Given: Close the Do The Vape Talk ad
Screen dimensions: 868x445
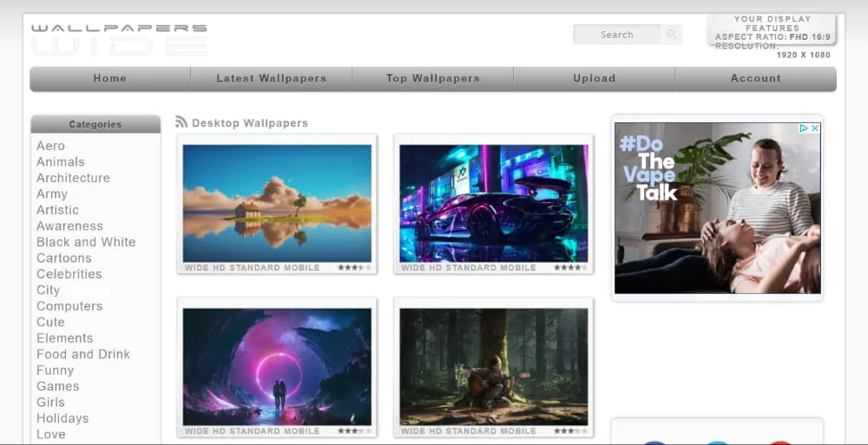Looking at the screenshot, I should [815, 128].
